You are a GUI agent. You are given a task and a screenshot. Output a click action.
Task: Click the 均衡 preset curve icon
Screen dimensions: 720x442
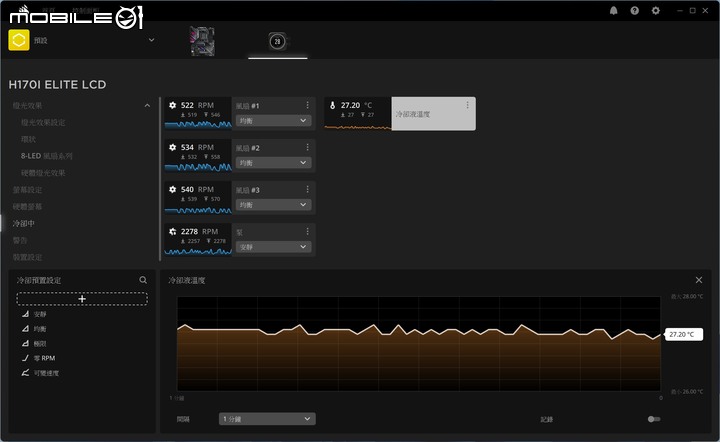(x=25, y=329)
